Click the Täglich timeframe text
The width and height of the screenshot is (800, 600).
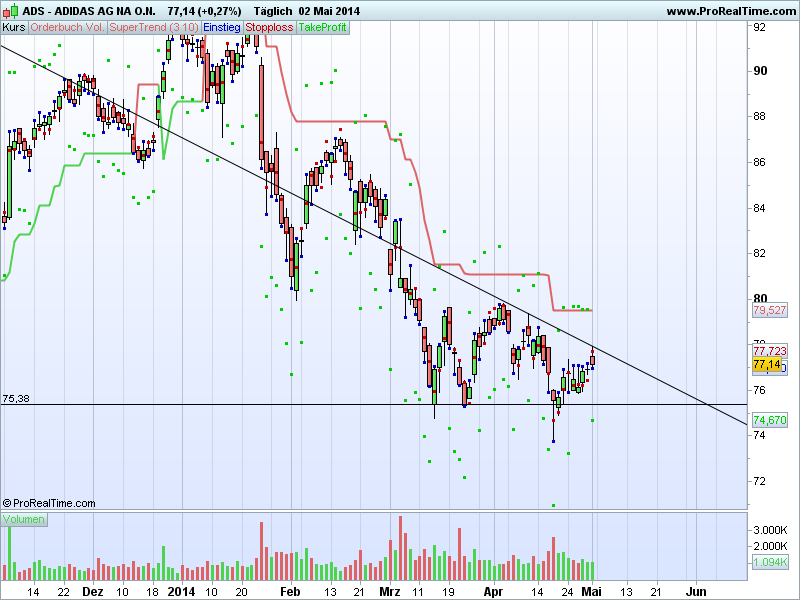(x=273, y=11)
